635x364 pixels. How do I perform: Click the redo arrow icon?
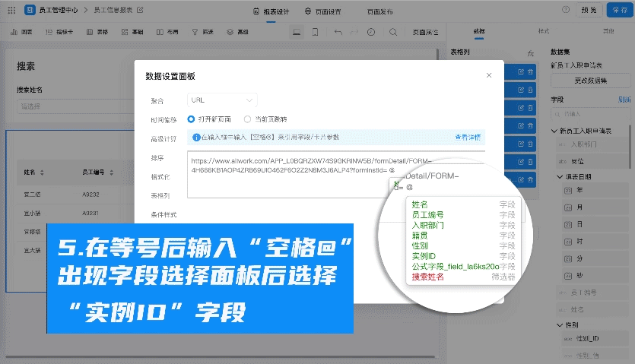tap(354, 32)
